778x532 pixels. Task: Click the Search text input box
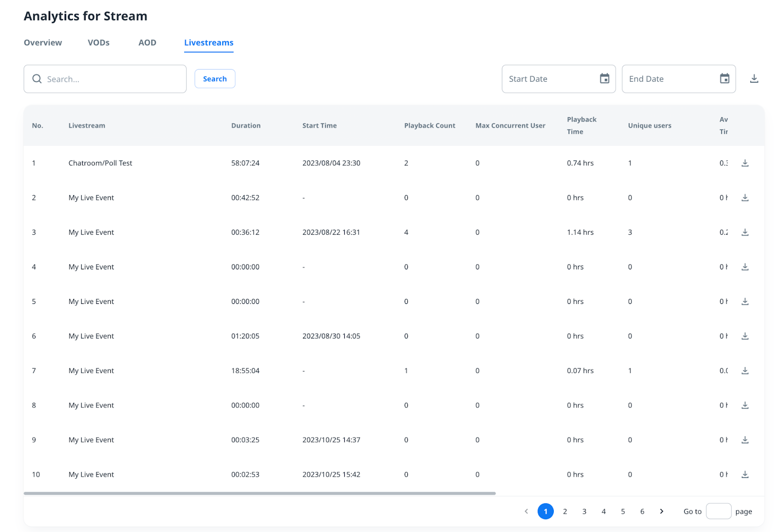pos(114,79)
